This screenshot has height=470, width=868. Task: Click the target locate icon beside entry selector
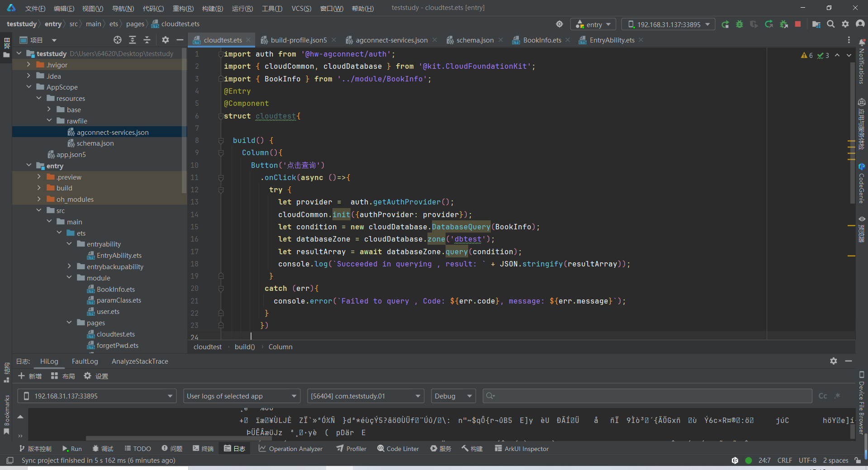[560, 24]
